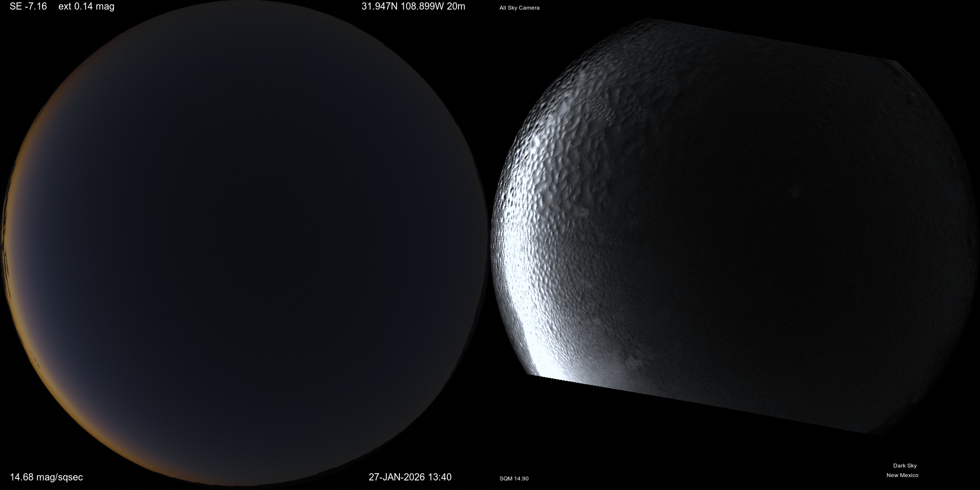Image resolution: width=980 pixels, height=490 pixels.
Task: Select the "SQM 14.90" meter reading
Action: pos(514,479)
